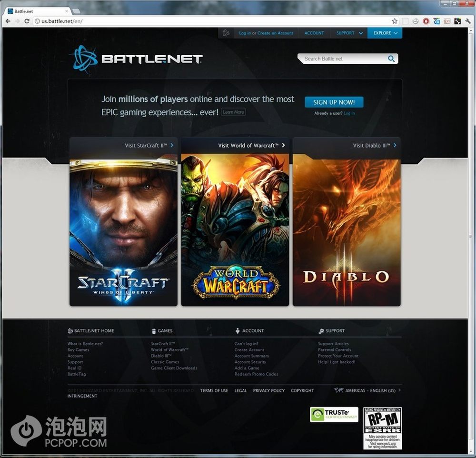Click the blank grey extension icon beside the star
The image size is (476, 458).
(405, 21)
